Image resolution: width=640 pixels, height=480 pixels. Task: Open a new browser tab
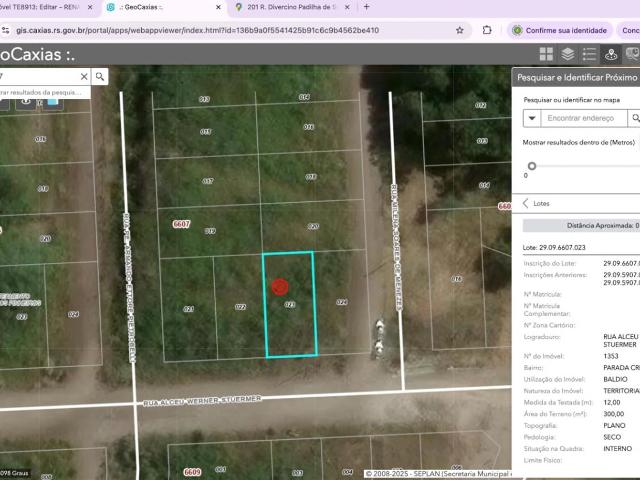tap(367, 7)
